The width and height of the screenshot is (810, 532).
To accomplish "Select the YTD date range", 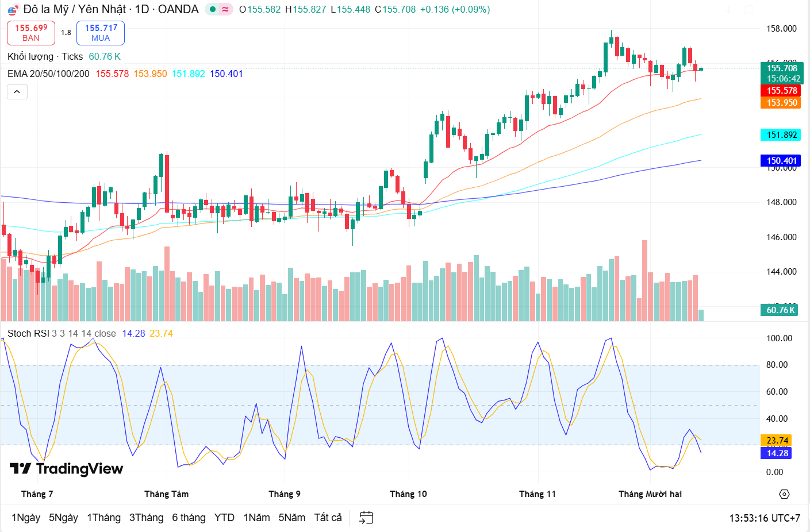I will [224, 517].
